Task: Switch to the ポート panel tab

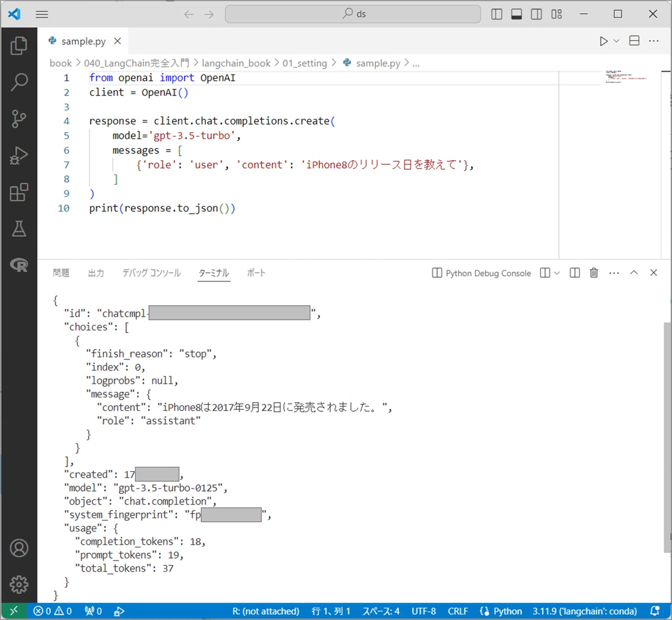Action: click(256, 273)
